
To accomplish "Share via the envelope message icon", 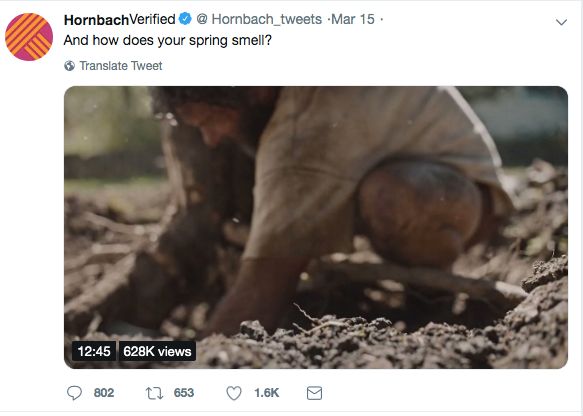I will [x=314, y=393].
